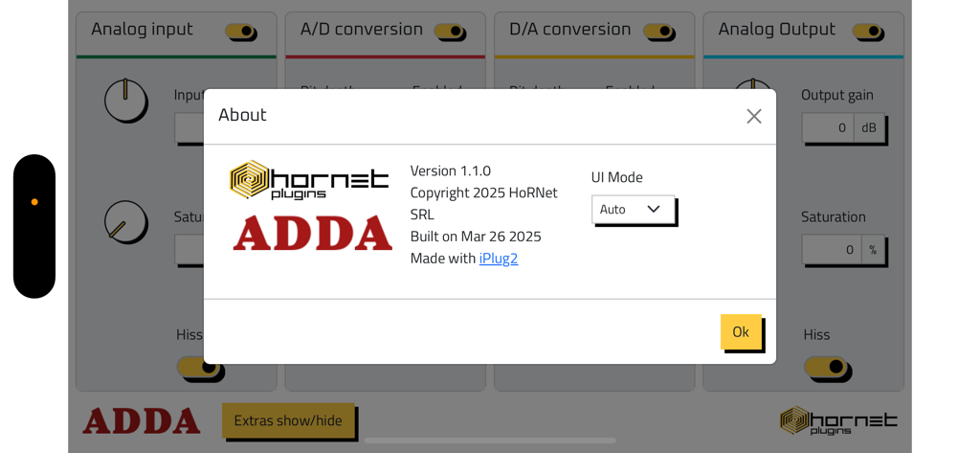Click the ADDA logo in the plugin footer
This screenshot has width=980, height=453.
[x=142, y=421]
